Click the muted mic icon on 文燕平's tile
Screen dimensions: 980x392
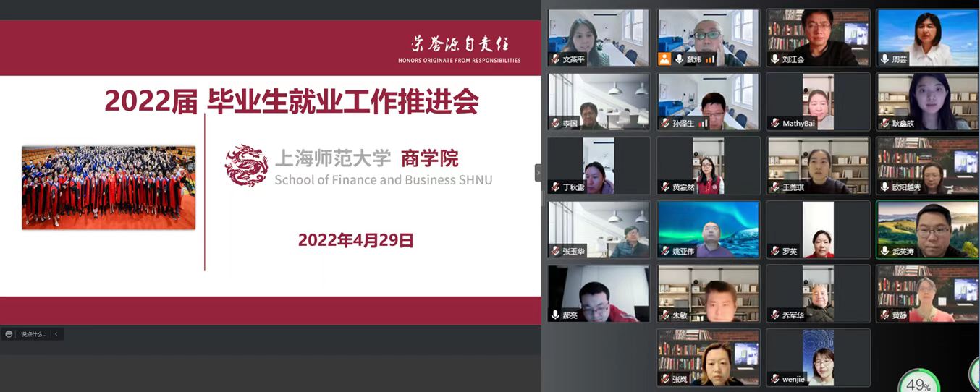tap(555, 59)
